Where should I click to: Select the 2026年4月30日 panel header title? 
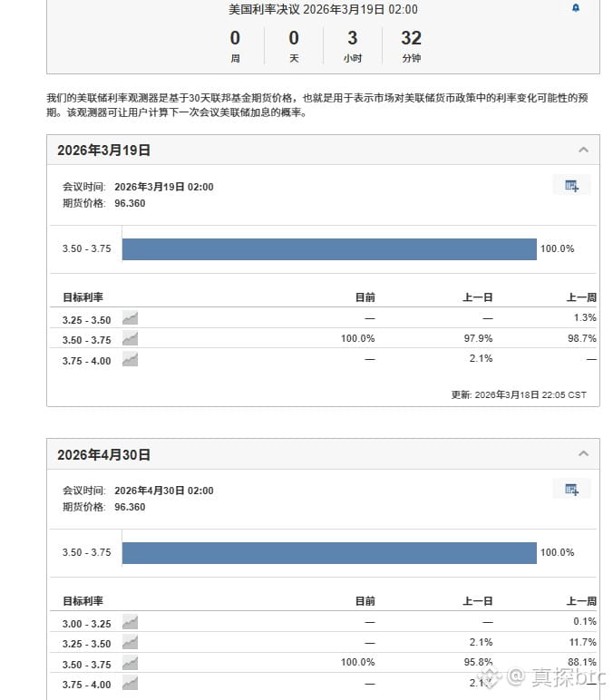(104, 454)
